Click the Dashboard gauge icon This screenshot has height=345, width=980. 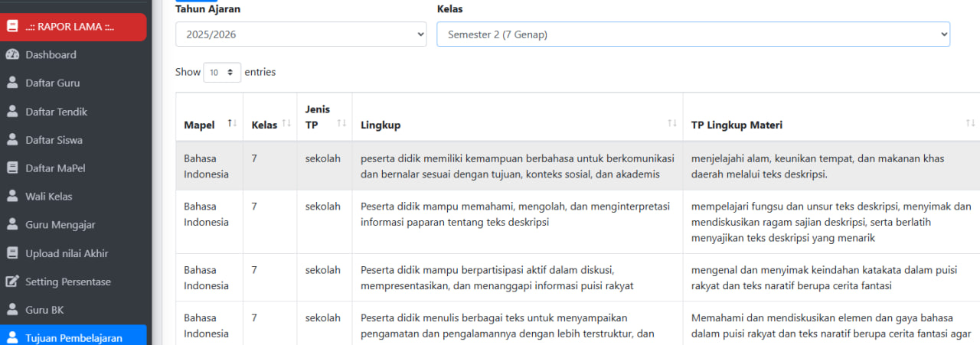click(11, 55)
